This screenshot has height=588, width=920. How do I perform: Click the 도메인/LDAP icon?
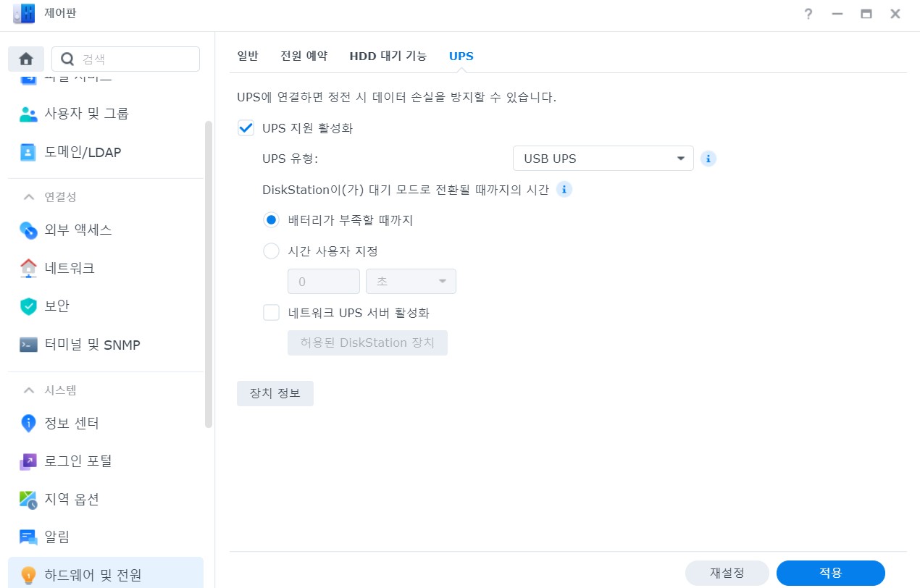point(28,152)
